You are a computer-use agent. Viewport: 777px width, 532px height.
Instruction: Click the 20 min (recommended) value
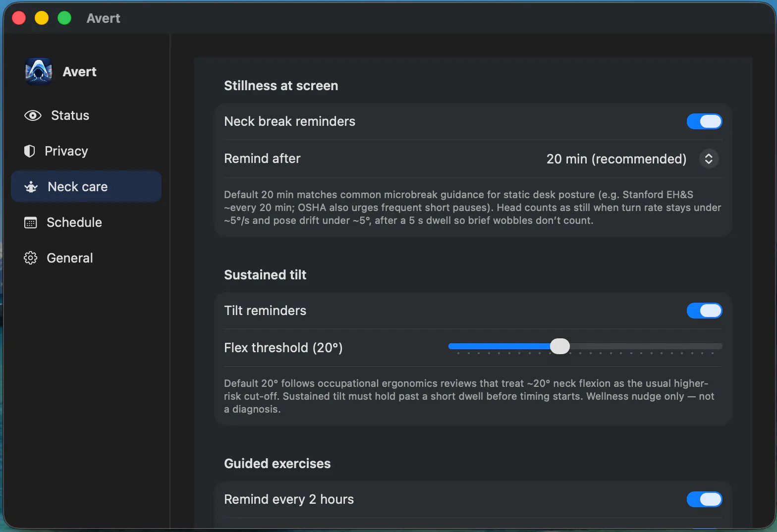click(x=616, y=159)
